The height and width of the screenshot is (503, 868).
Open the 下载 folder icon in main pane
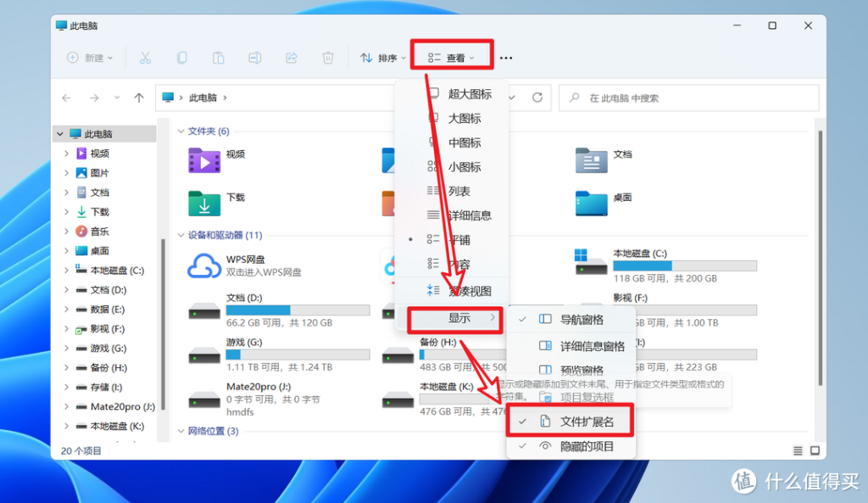[x=204, y=204]
